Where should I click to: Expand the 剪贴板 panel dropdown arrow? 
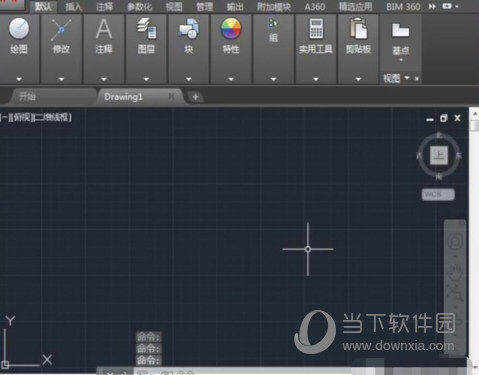coord(358,79)
